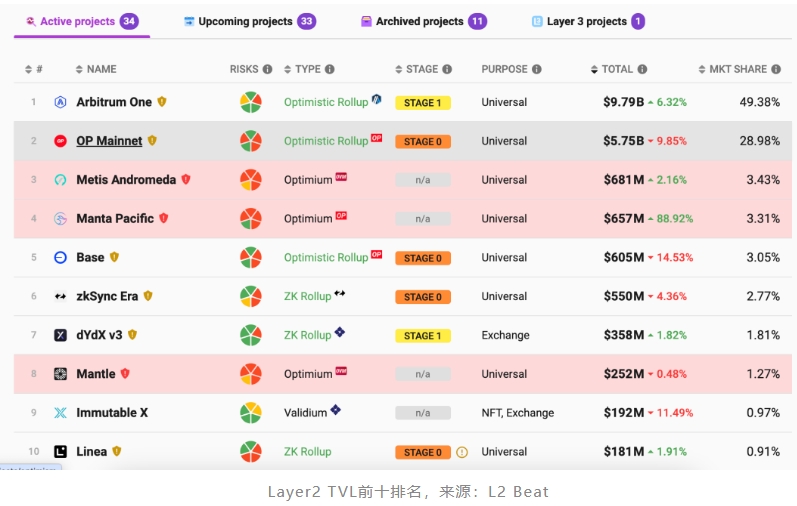
Task: Open Arbitrum One risk pie chart
Action: [x=251, y=102]
